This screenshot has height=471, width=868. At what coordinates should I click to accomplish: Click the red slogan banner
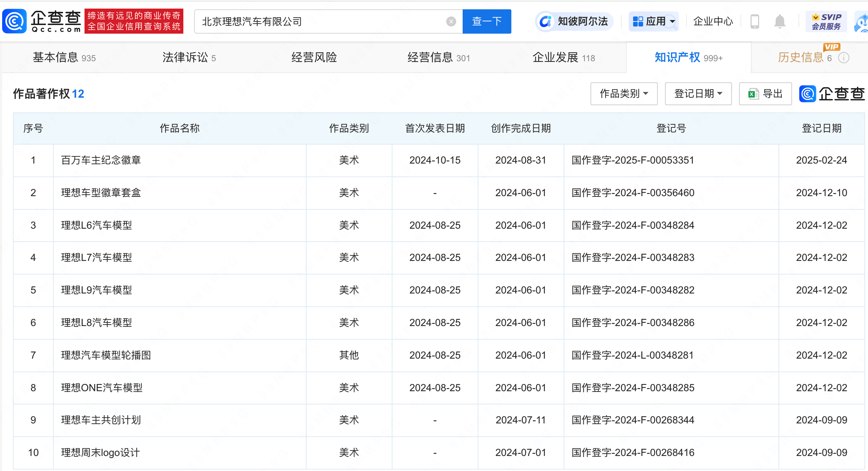[134, 21]
